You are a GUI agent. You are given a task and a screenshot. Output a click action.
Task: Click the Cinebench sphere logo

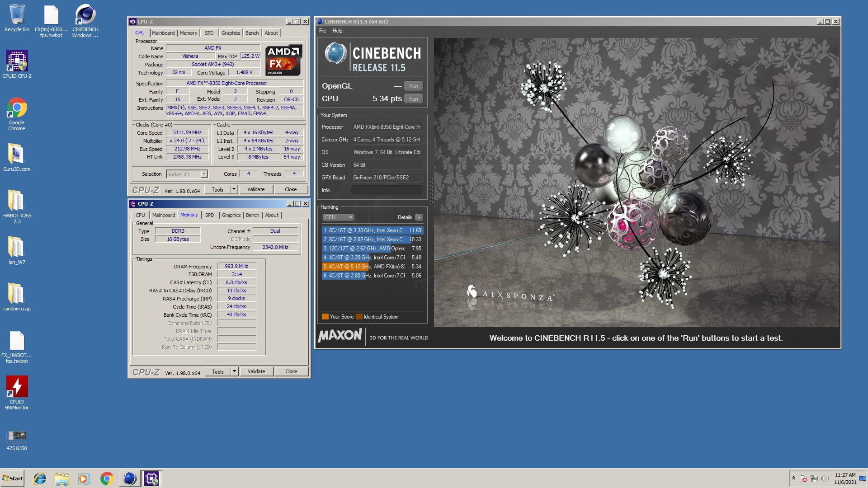335,54
